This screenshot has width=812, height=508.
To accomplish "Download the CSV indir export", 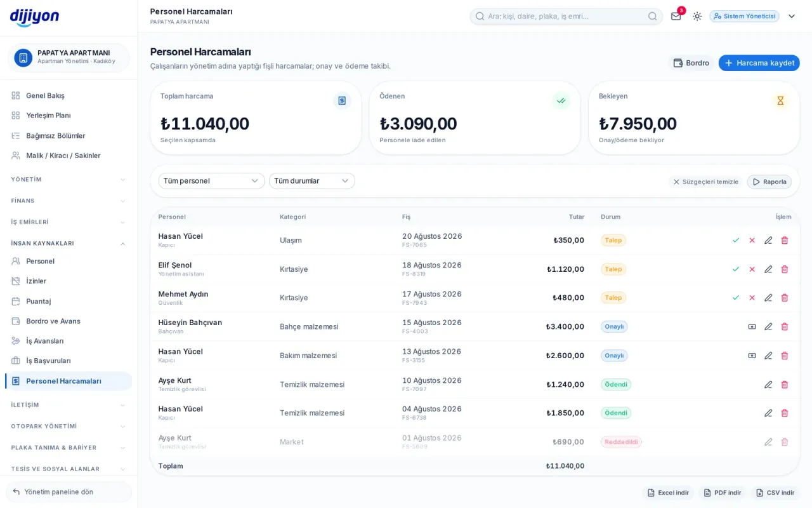I will pos(775,493).
